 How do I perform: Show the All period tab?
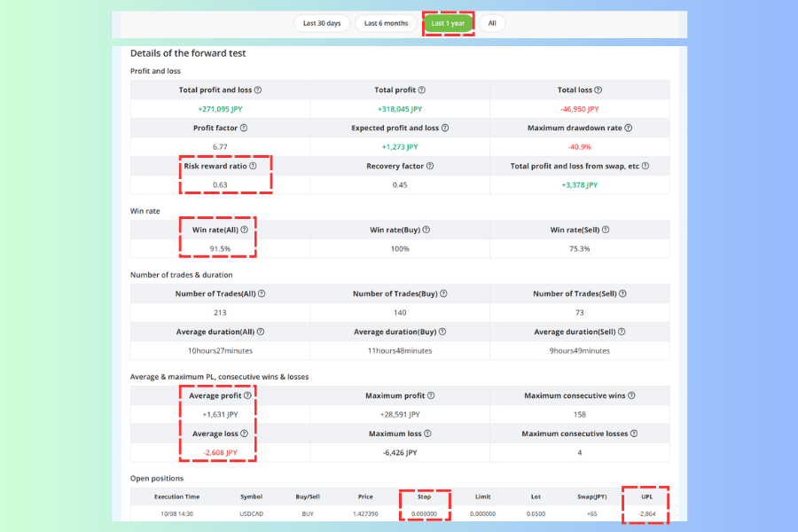click(x=491, y=23)
